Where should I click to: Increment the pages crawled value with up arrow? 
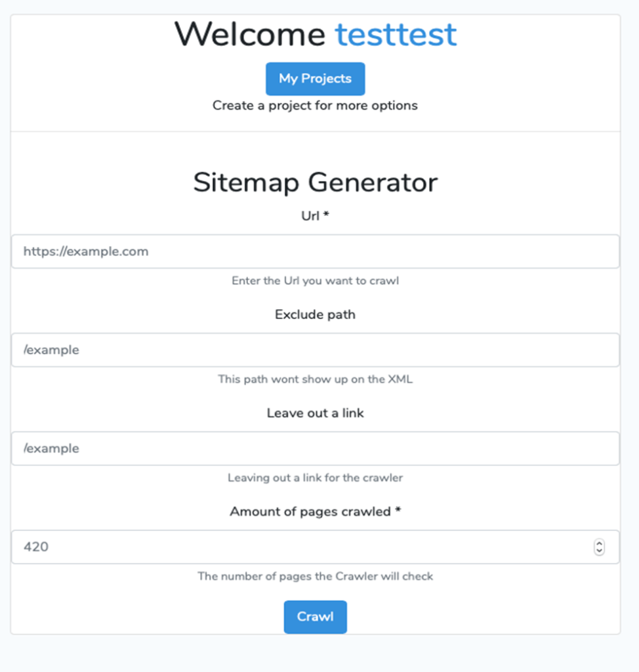[598, 543]
